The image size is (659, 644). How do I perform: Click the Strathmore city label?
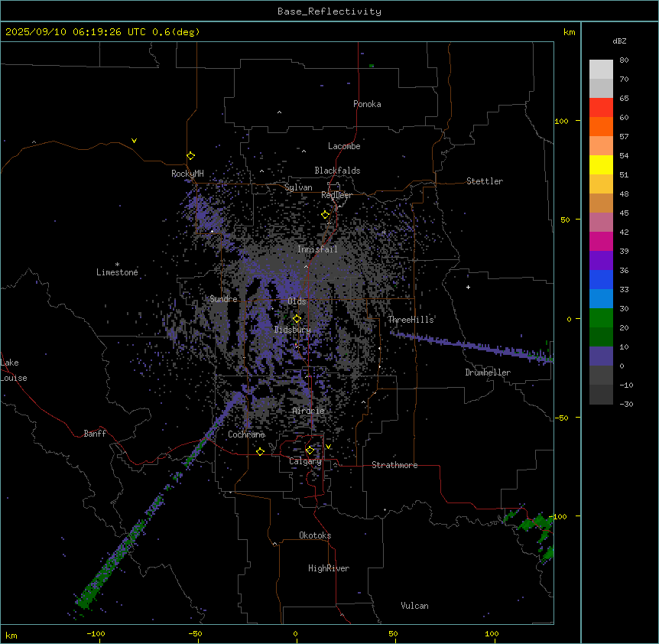point(394,465)
